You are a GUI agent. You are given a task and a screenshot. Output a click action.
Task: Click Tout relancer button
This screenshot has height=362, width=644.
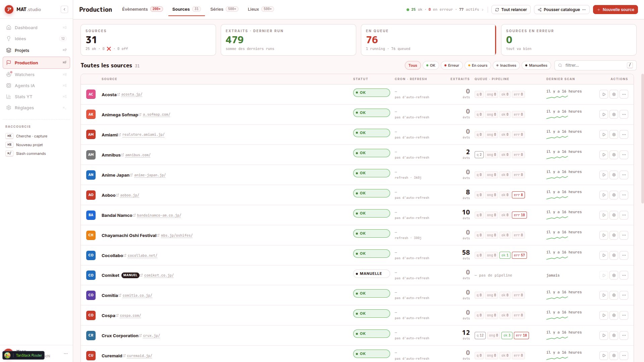[x=511, y=10]
